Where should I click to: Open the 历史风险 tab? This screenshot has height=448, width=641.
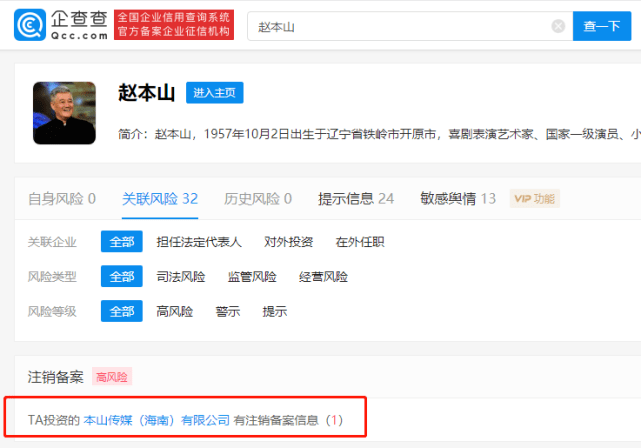click(258, 198)
